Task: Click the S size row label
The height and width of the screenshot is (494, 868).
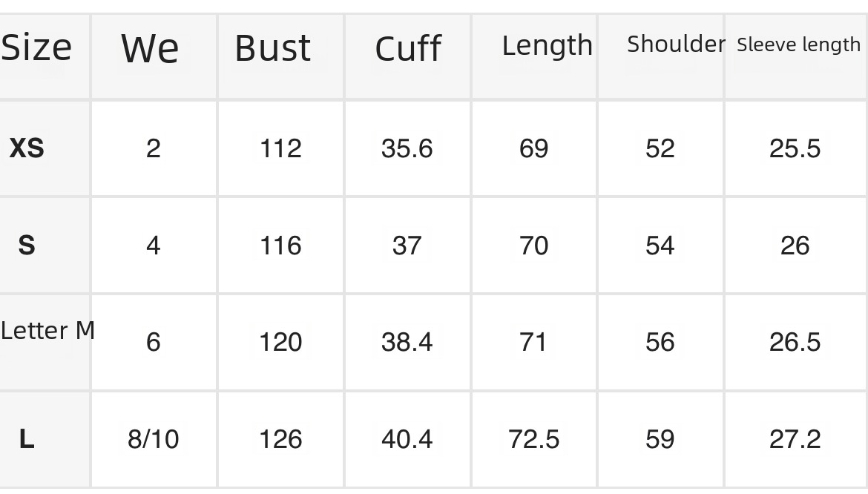Action: tap(27, 245)
